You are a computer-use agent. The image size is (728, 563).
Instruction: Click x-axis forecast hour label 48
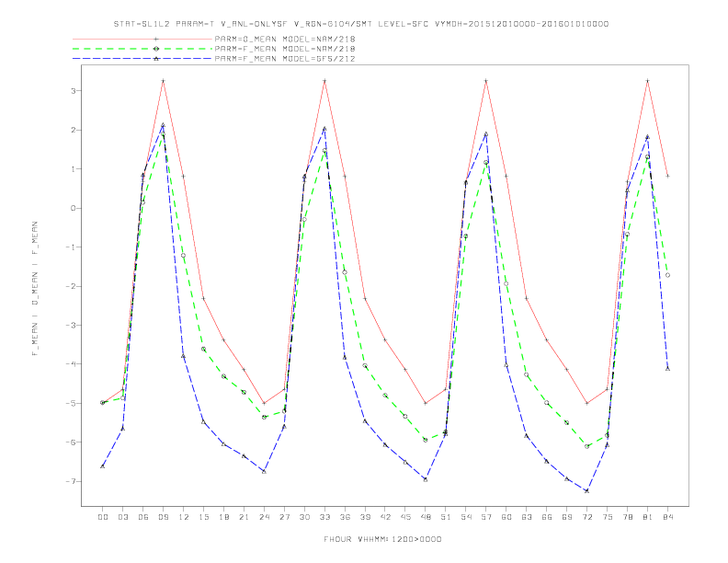coord(426,517)
